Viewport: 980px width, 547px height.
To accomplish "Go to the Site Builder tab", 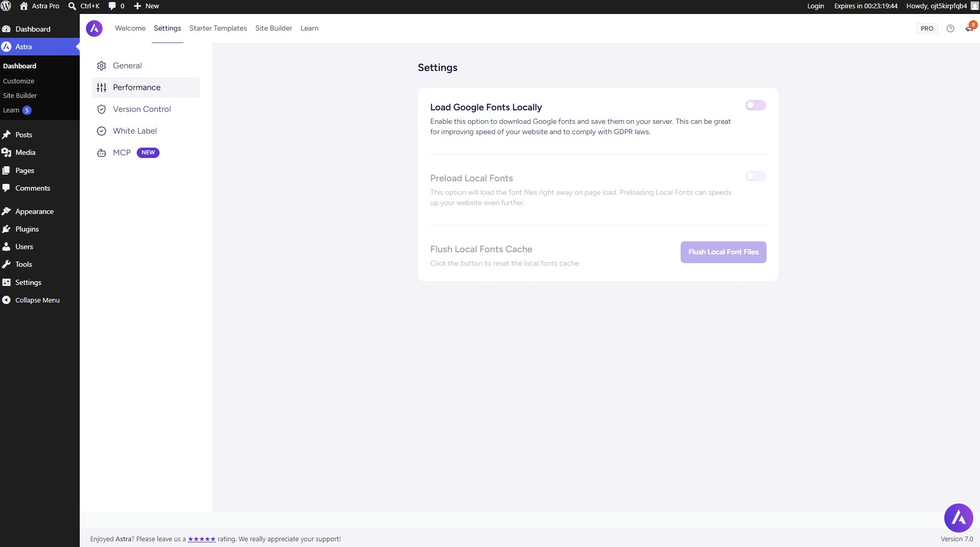I will 273,28.
